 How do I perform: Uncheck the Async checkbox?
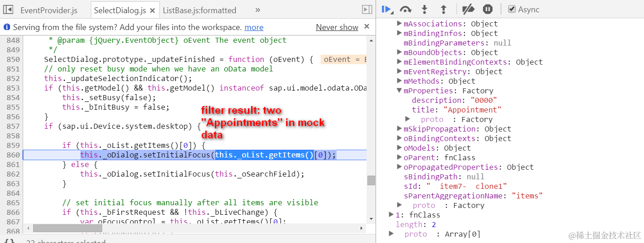click(512, 9)
